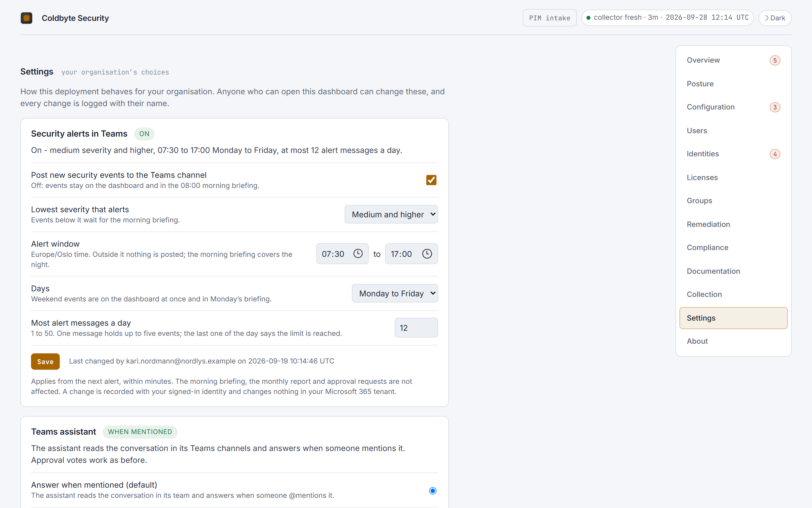Uncheck Post new security events to Teams
Image resolution: width=812 pixels, height=508 pixels.
431,180
